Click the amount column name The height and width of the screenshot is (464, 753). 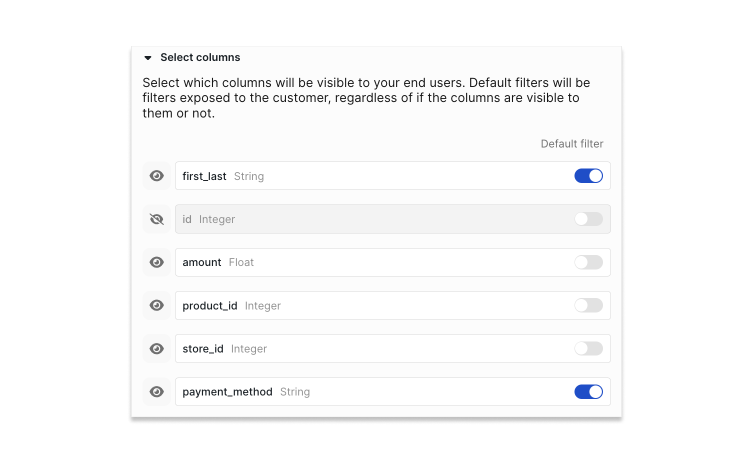[x=202, y=262]
